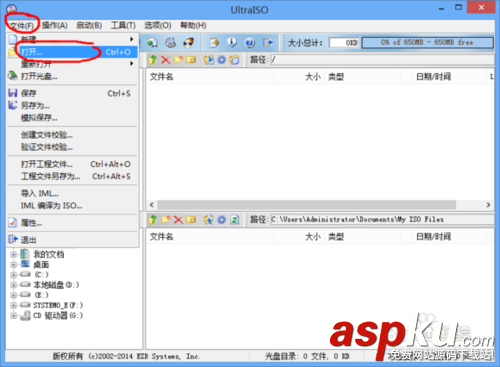The image size is (500, 367).
Task: Select 验证文件校验... menu entry
Action: [x=72, y=147]
